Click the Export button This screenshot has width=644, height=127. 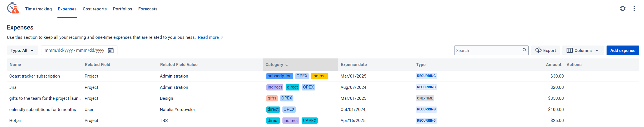coord(545,50)
